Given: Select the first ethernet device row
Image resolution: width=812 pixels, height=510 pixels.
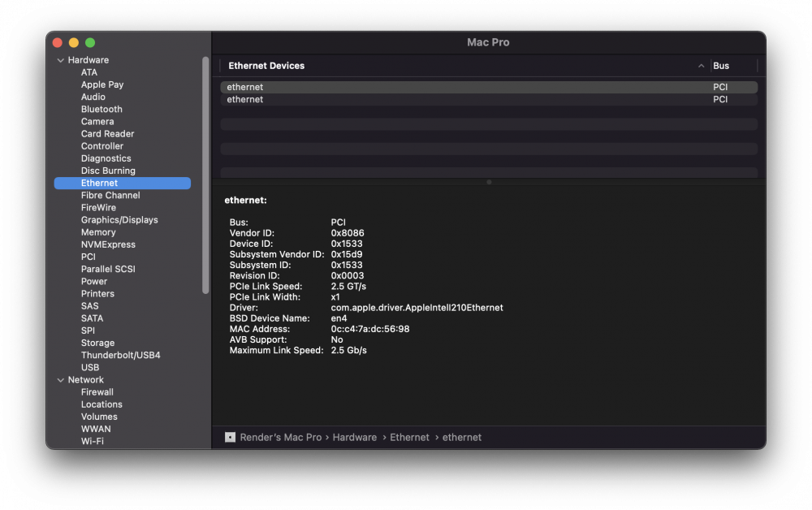Looking at the screenshot, I should tap(489, 87).
